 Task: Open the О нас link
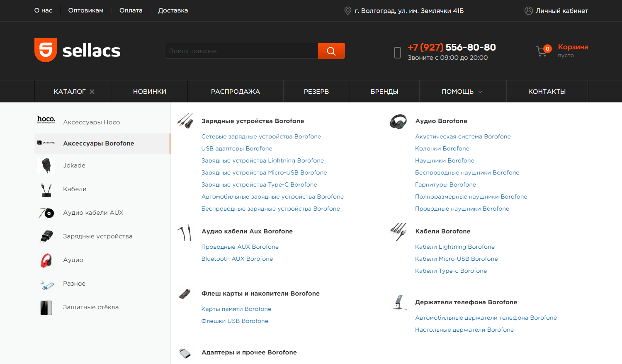tap(43, 10)
